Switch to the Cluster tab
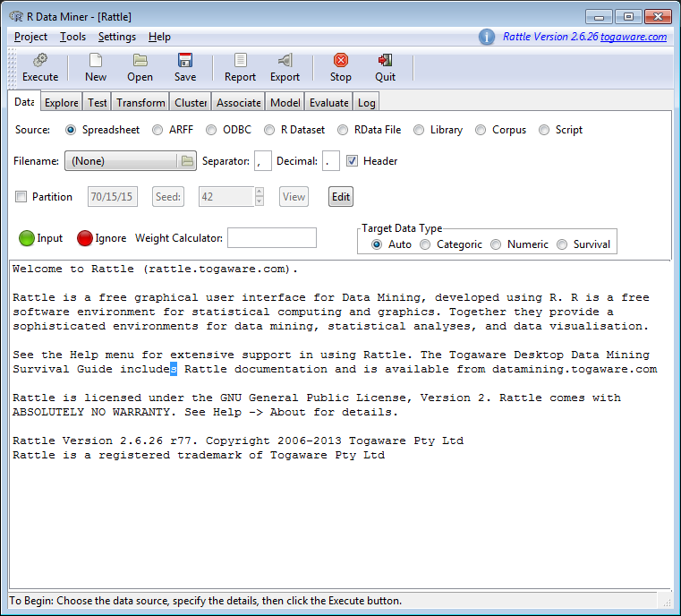681x616 pixels. click(191, 103)
